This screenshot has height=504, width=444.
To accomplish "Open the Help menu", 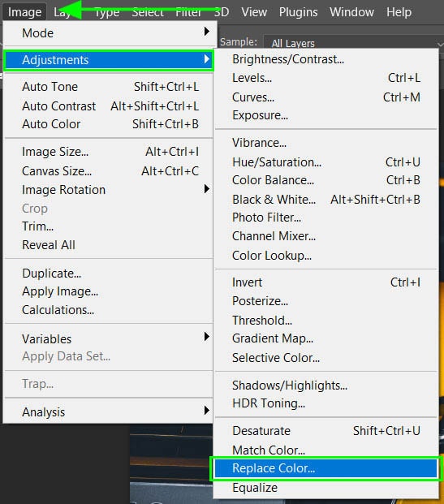I will pos(399,12).
